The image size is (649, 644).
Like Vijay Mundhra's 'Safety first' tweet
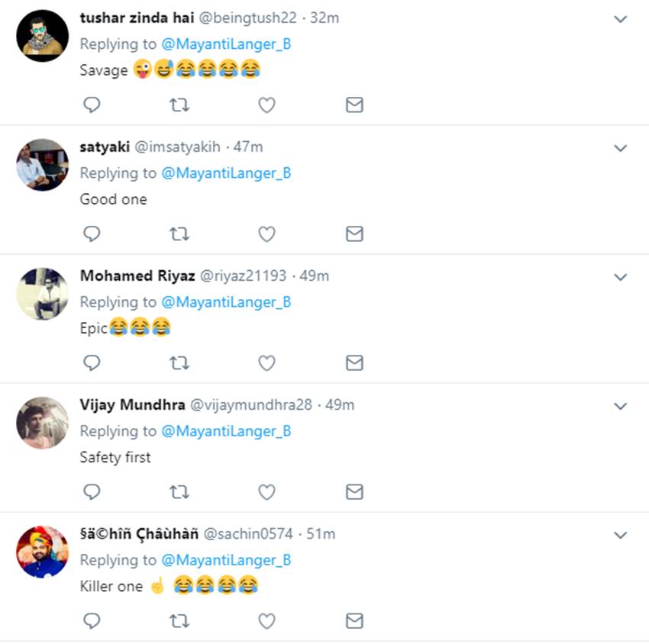pyautogui.click(x=266, y=491)
